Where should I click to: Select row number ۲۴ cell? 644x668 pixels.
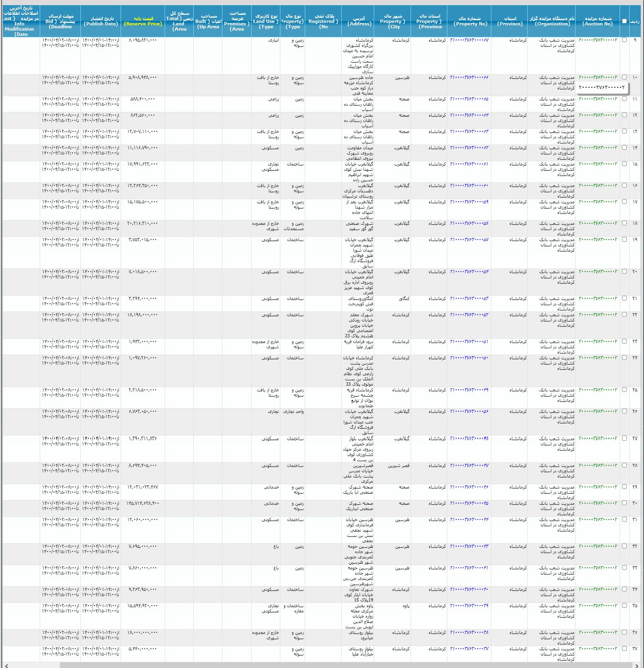click(634, 358)
